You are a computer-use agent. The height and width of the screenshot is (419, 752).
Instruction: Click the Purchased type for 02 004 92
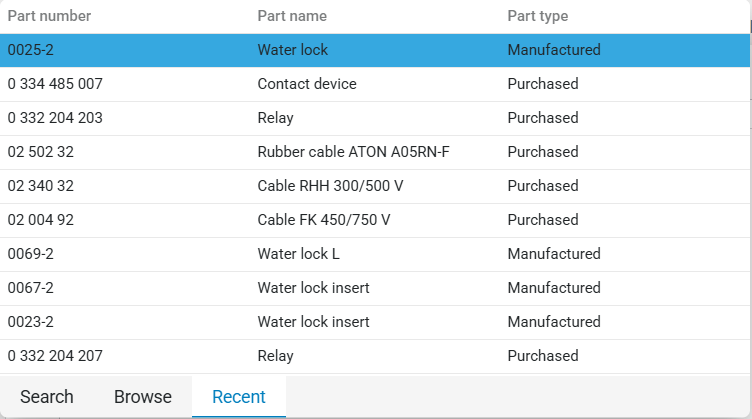(x=543, y=220)
